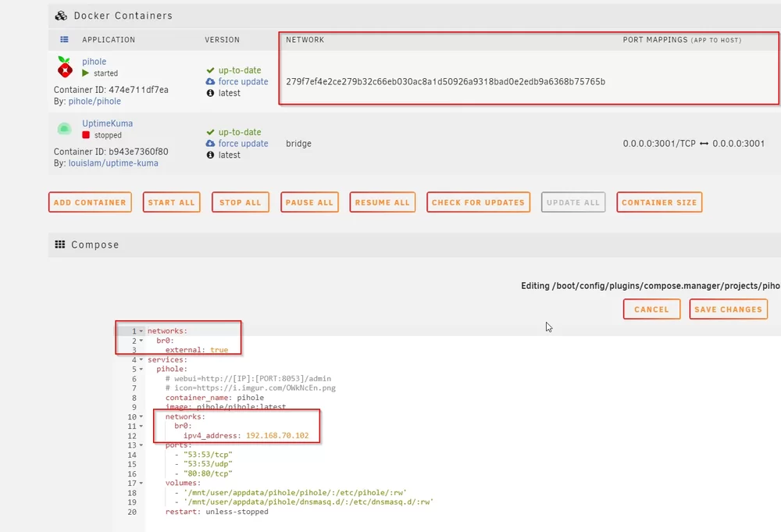Click force update link for pihole

pyautogui.click(x=243, y=82)
